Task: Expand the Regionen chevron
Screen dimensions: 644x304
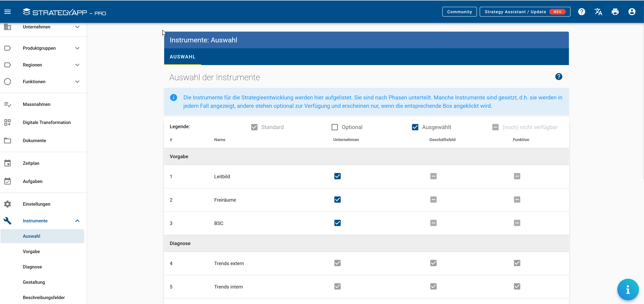Action: (77, 65)
